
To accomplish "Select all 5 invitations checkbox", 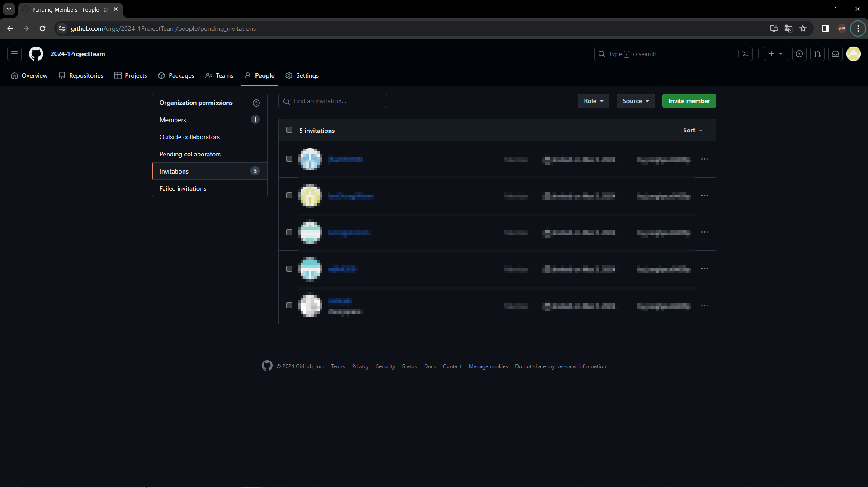I will pyautogui.click(x=289, y=130).
